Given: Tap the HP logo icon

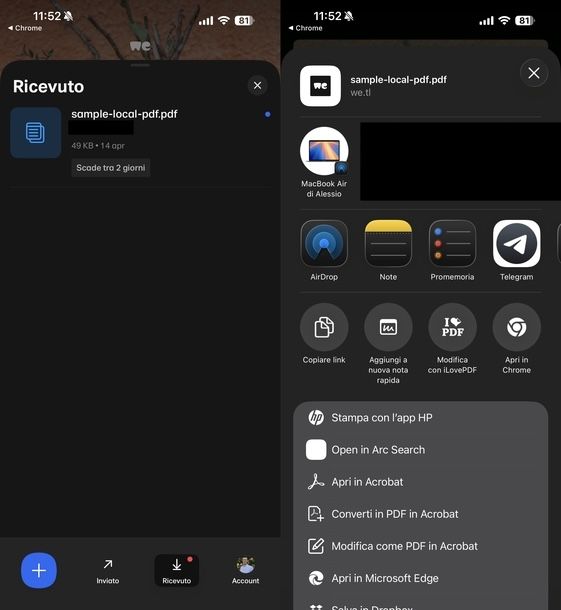Looking at the screenshot, I should (316, 418).
